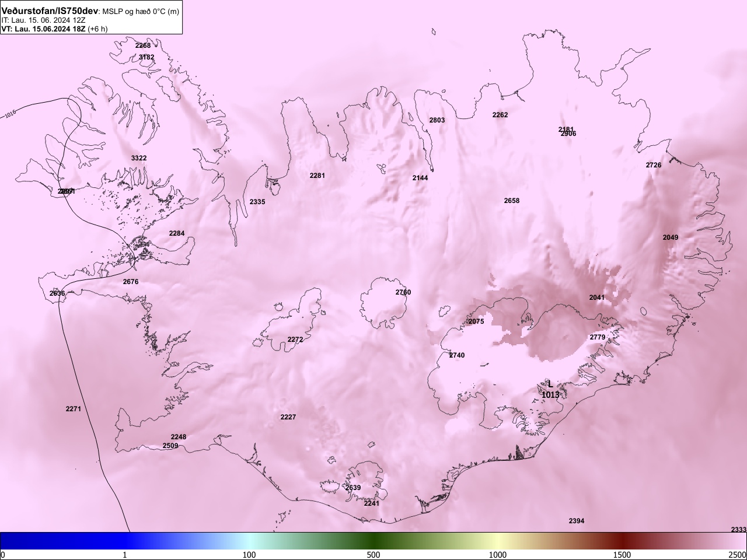Select the 1013 pressure value
Screen dimensions: 747x560
tap(550, 395)
